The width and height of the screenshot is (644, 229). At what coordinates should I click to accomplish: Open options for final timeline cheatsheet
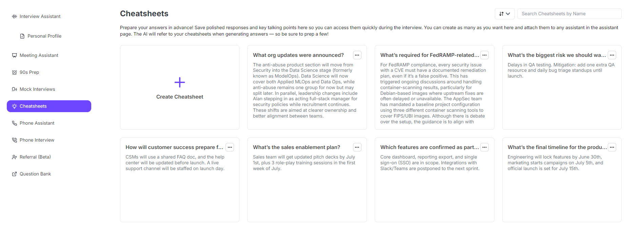pos(612,147)
